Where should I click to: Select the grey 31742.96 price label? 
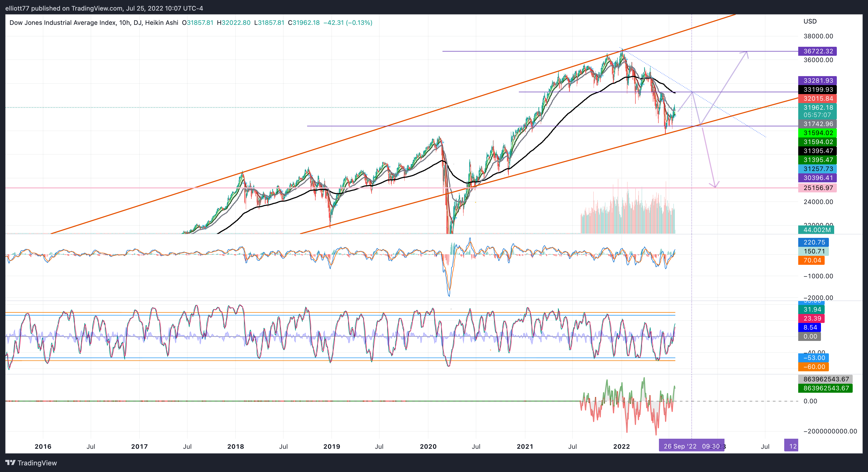[x=818, y=124]
